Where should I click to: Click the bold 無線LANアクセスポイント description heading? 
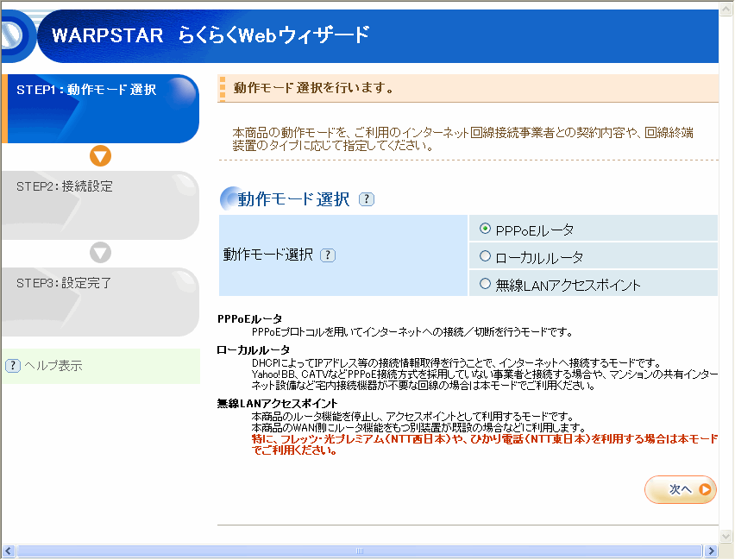(x=278, y=404)
